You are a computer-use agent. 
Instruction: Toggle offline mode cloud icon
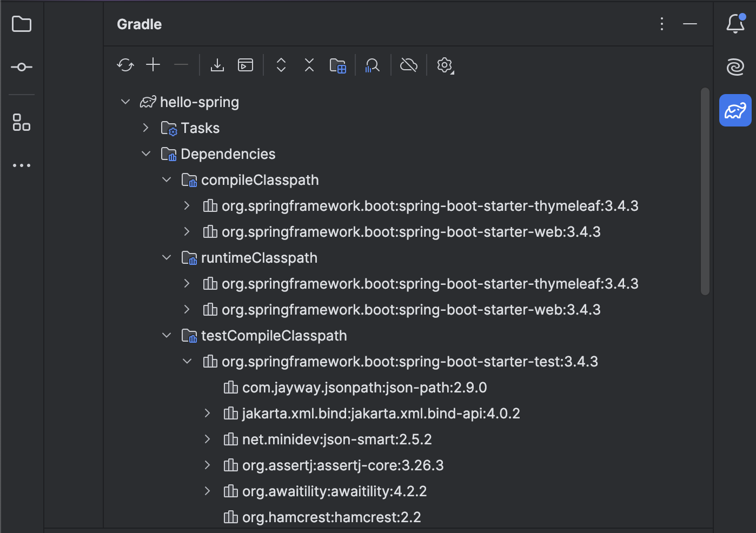coord(409,65)
